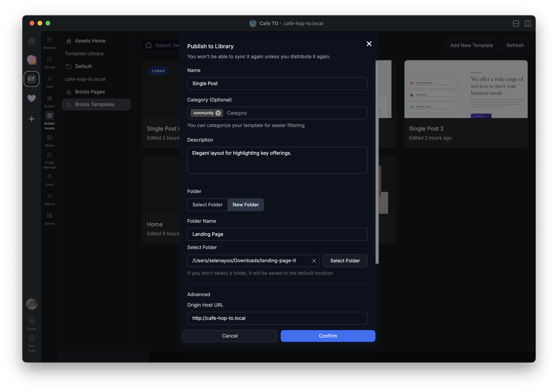
Task: Open Bricks Pages in the sidebar
Action: point(90,92)
